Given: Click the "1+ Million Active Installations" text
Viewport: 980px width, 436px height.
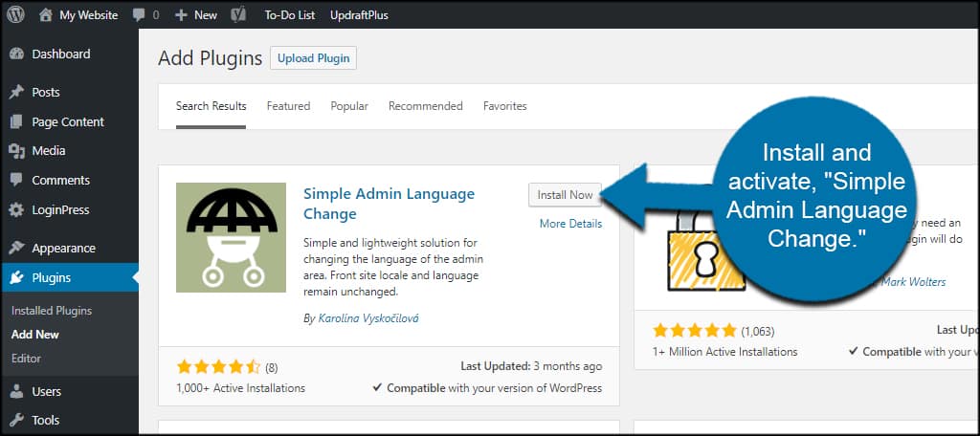Looking at the screenshot, I should pos(725,352).
